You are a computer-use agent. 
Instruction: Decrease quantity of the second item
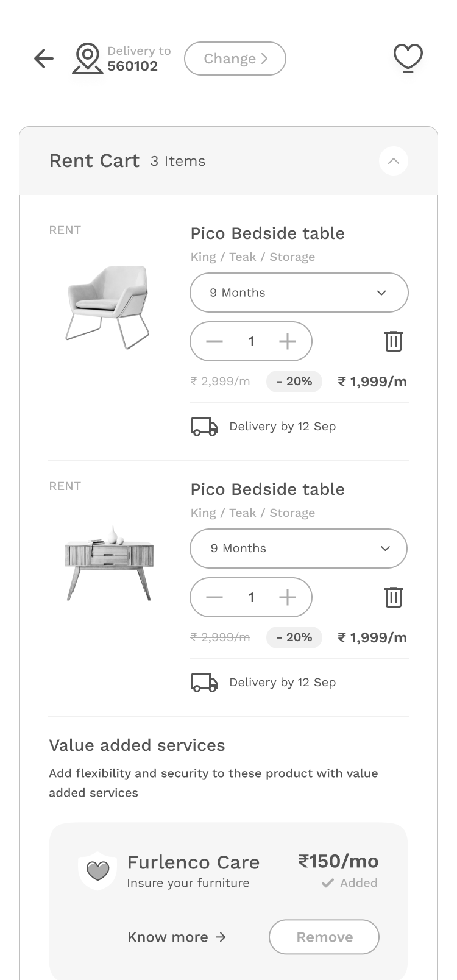[x=214, y=597]
